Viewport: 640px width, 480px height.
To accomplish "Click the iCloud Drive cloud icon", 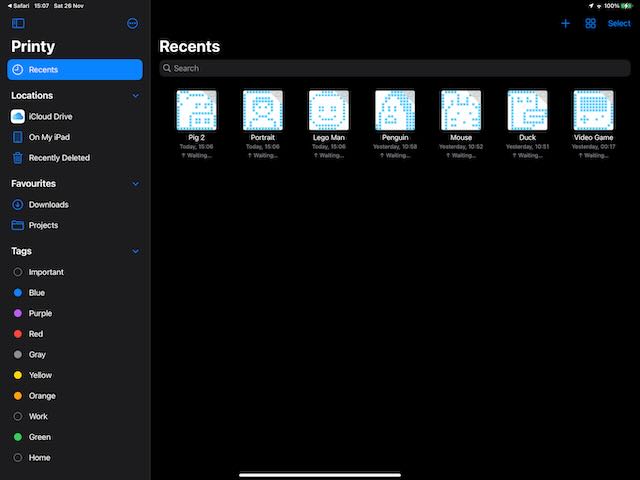I will click(x=18, y=116).
